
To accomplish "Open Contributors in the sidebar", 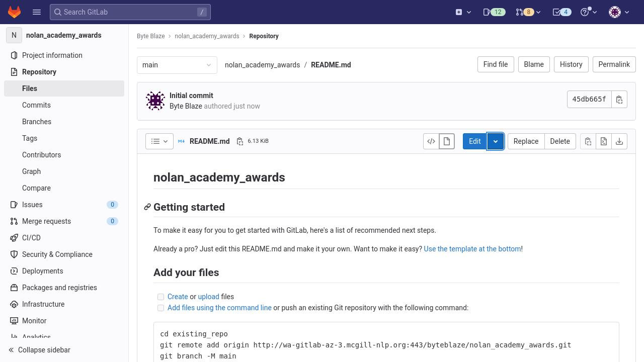I will 64,155.
